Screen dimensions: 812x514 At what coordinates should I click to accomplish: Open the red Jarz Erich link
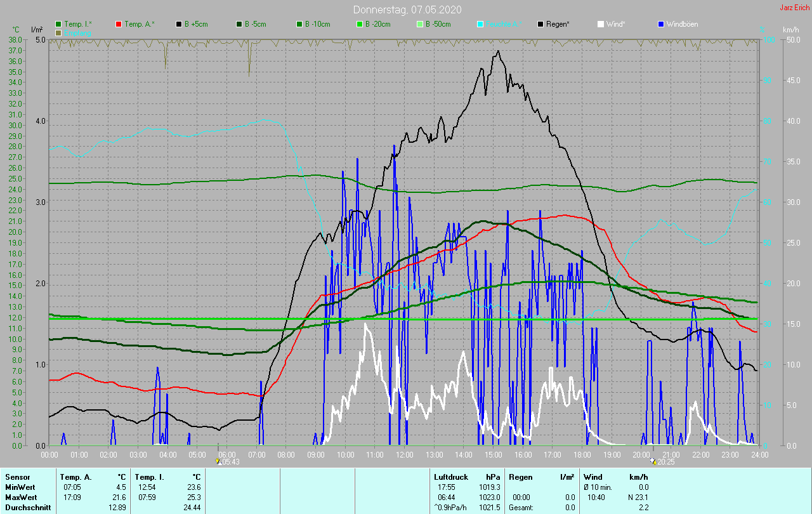click(795, 8)
